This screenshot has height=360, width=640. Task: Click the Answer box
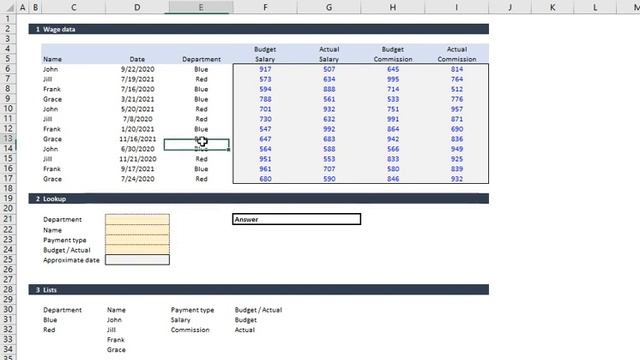point(296,219)
